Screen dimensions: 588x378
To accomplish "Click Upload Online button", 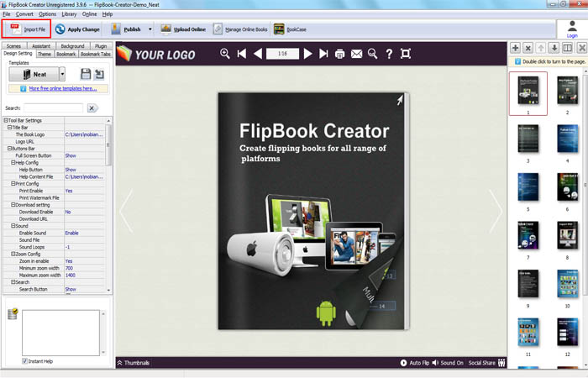I will [x=183, y=29].
